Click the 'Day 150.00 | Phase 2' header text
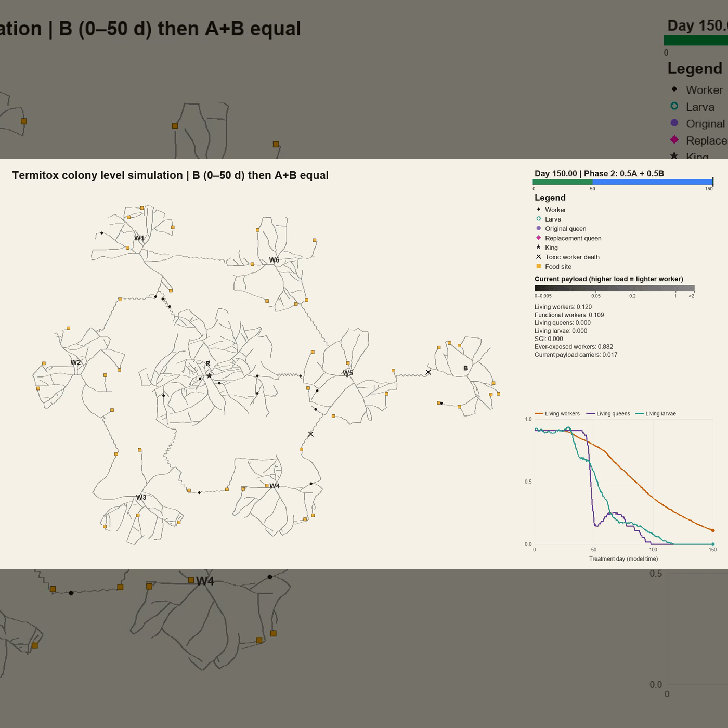This screenshot has height=728, width=728. pos(599,173)
